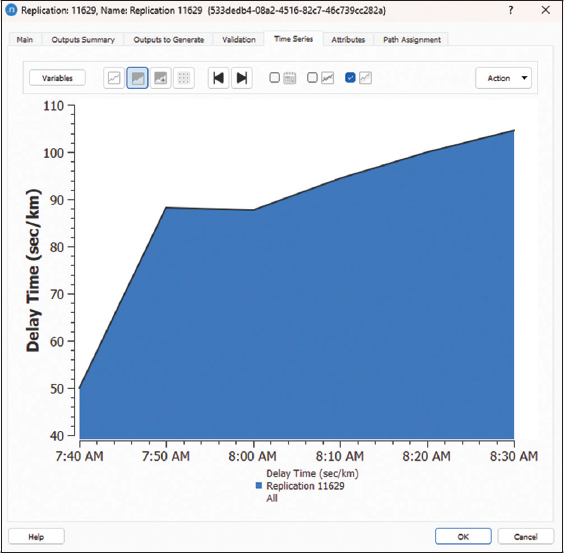Confirm with the OK button

(463, 536)
